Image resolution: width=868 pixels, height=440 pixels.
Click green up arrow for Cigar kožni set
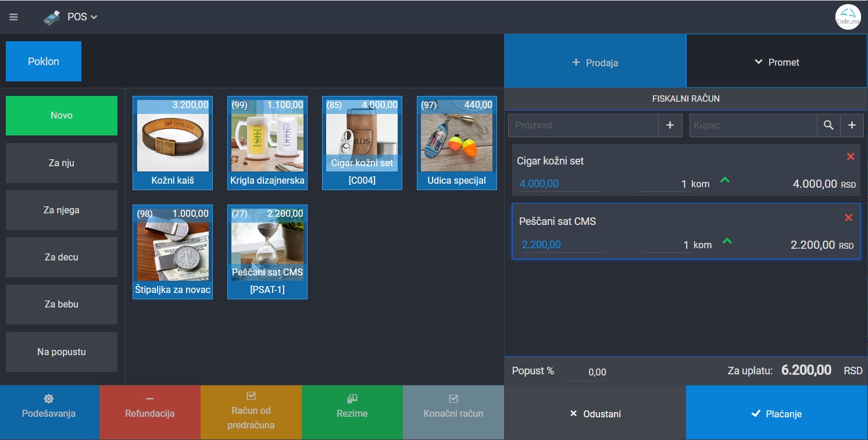point(724,180)
